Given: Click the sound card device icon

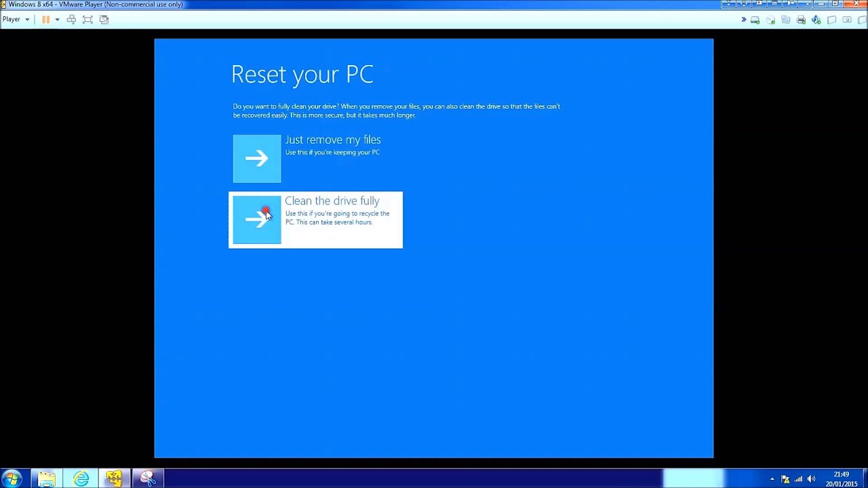Looking at the screenshot, I should point(816,20).
